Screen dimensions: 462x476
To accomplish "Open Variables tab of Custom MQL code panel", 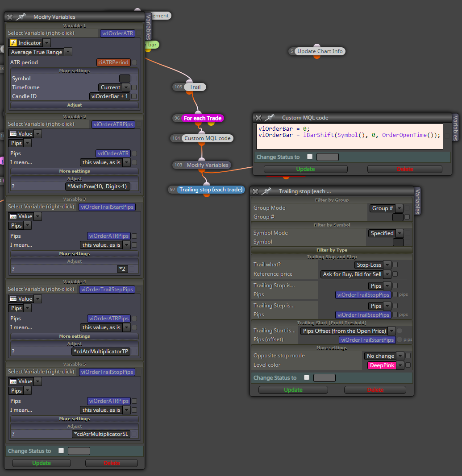I will pos(455,128).
